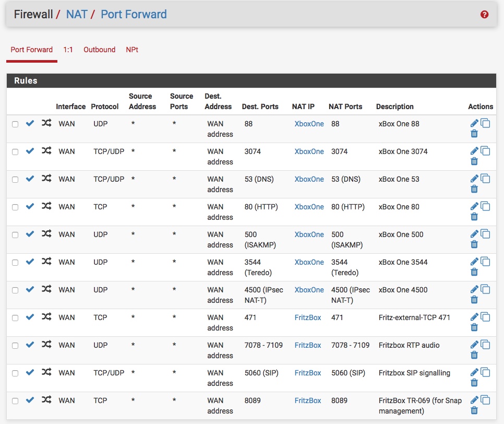Switch to the Outbound tab
Viewport: 504px width, 424px height.
pyautogui.click(x=99, y=50)
